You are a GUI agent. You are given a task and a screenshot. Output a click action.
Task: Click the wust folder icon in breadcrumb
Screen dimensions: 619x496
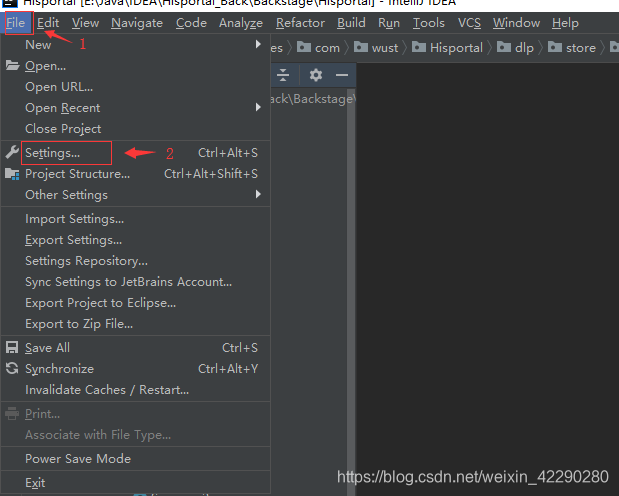(361, 47)
